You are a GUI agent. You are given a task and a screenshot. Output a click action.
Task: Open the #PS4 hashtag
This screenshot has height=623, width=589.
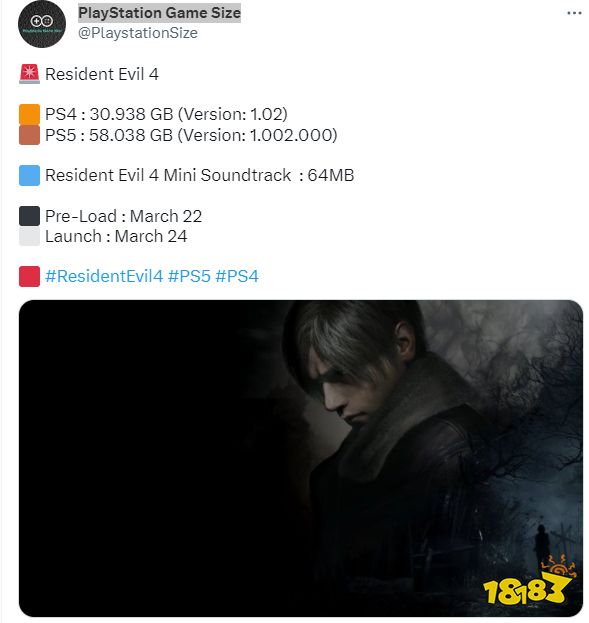237,276
